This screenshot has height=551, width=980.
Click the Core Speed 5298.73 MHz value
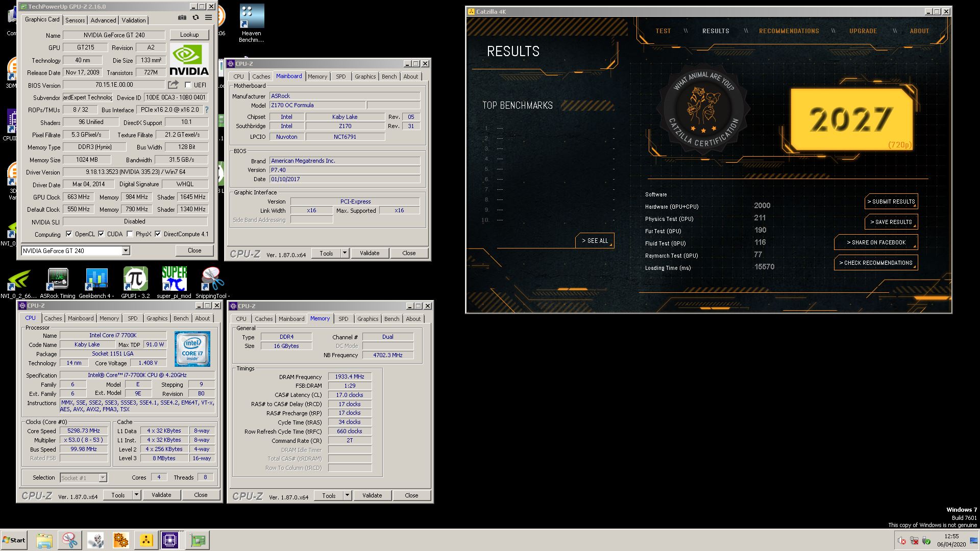click(x=84, y=431)
